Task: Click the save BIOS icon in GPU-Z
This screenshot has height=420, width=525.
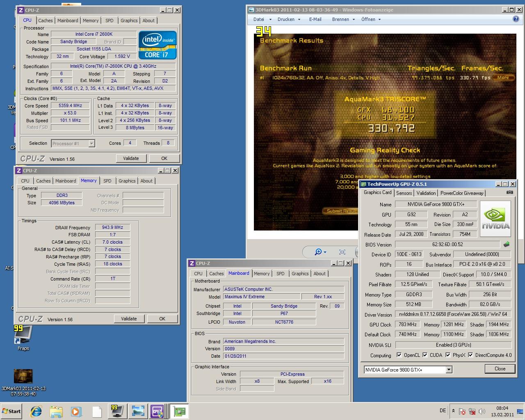Action: [x=507, y=244]
